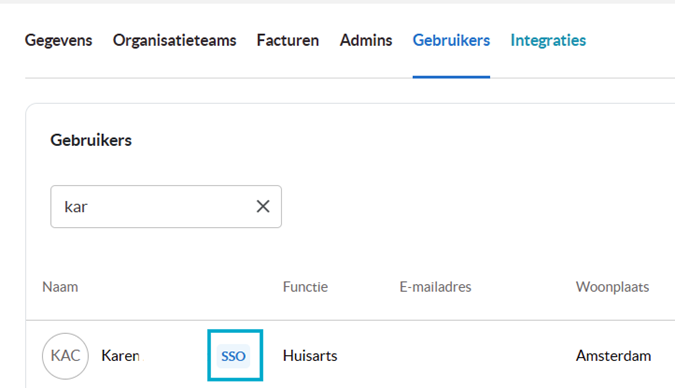Click the E-mailadres column header
Screen dimensions: 675x388
coord(435,287)
